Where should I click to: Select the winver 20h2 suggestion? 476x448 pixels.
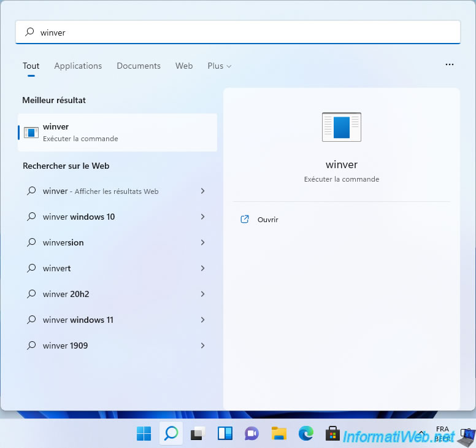118,294
